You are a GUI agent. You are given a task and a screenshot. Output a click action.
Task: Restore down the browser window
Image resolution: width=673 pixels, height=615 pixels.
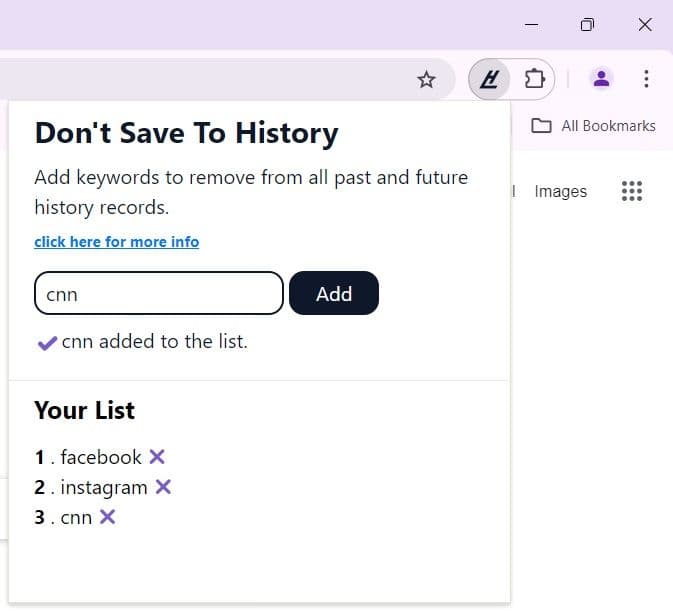(587, 24)
